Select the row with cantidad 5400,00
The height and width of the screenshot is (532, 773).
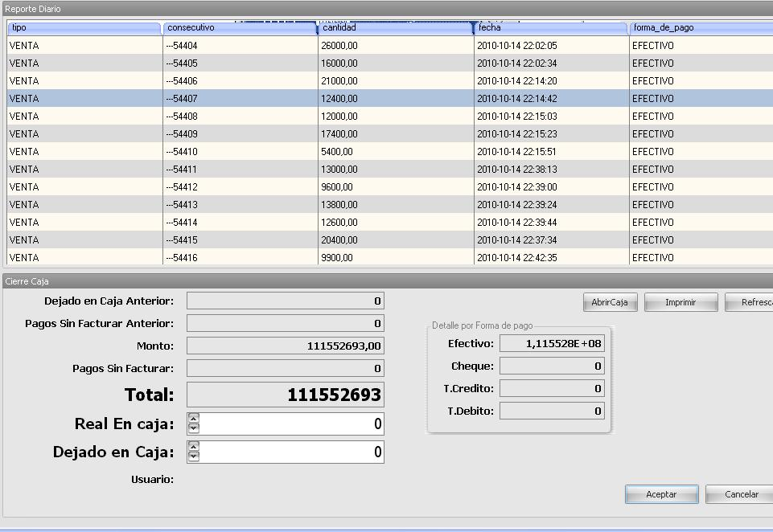click(395, 152)
